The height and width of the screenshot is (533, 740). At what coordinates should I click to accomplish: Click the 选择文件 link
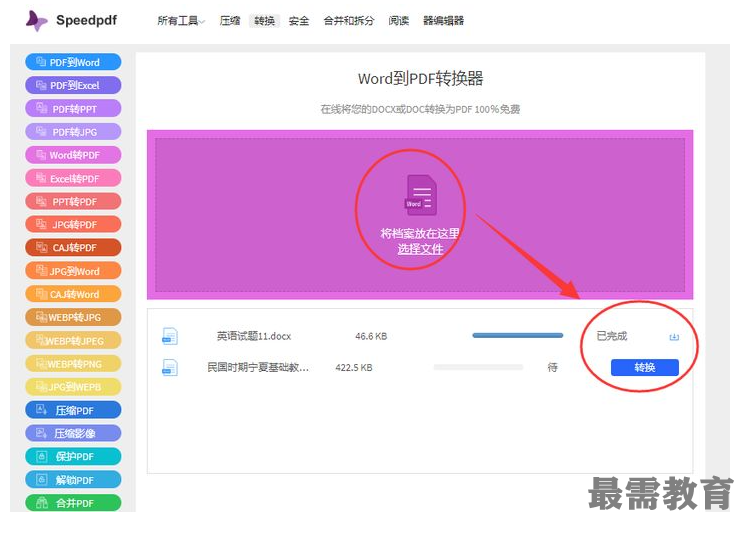coord(420,249)
